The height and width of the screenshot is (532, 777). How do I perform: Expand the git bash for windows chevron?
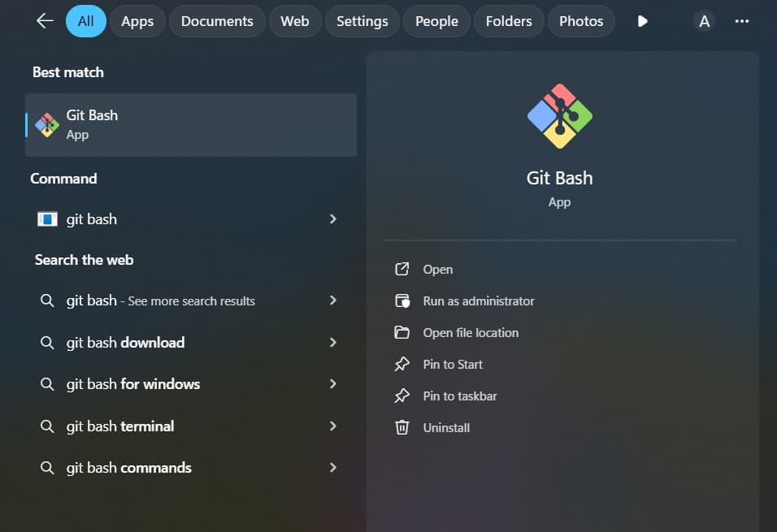(x=333, y=384)
